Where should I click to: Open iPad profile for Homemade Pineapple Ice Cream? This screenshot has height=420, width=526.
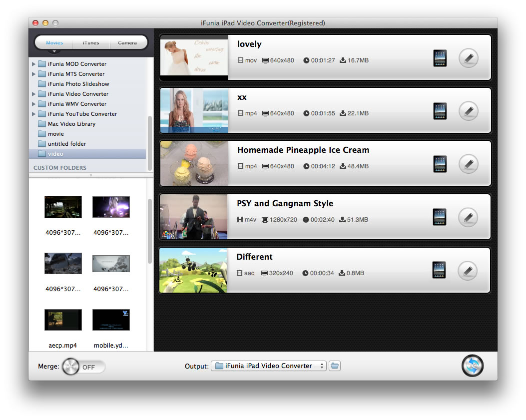click(440, 164)
